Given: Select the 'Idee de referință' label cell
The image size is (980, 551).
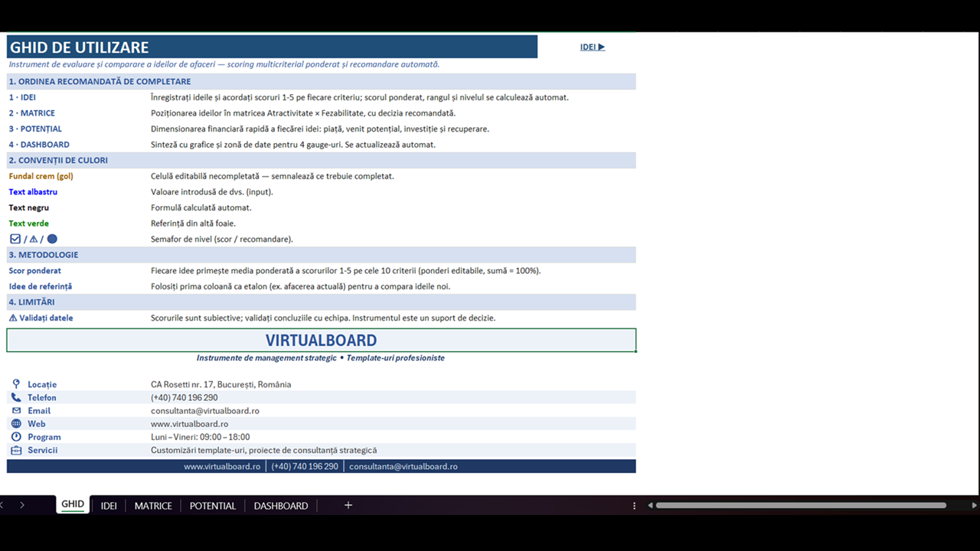Looking at the screenshot, I should click(40, 286).
